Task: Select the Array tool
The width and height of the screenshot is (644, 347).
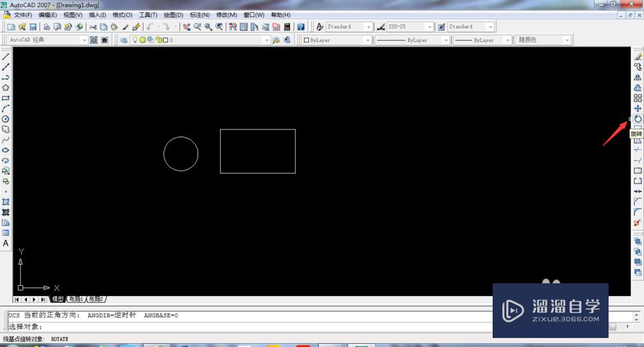Action: point(638,98)
